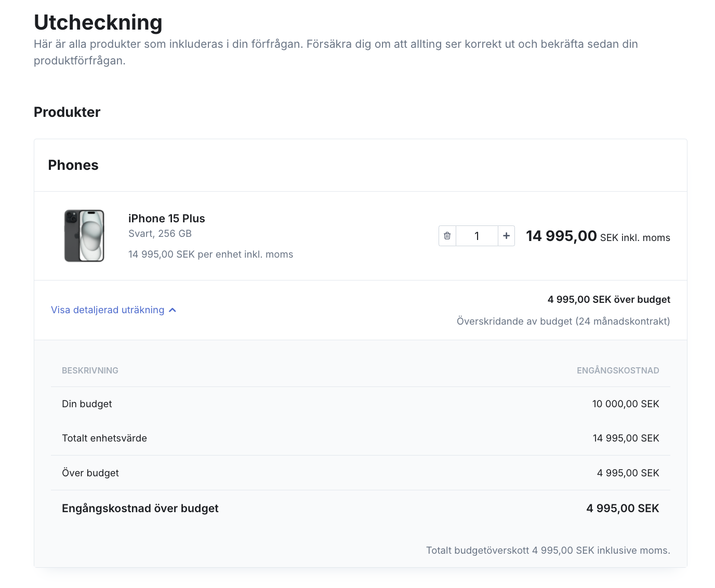Select the 'iPhone 15 Plus' product name
The width and height of the screenshot is (715, 588).
point(167,219)
